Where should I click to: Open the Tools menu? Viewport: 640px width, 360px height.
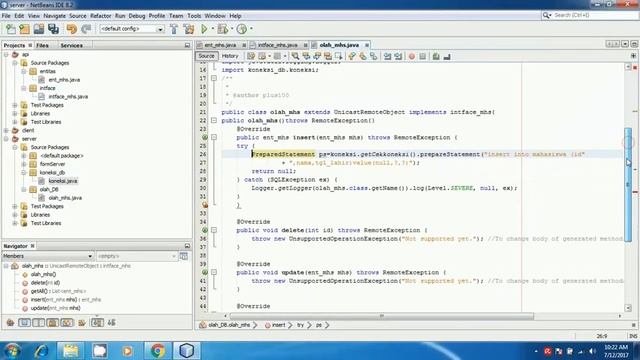pos(194,16)
